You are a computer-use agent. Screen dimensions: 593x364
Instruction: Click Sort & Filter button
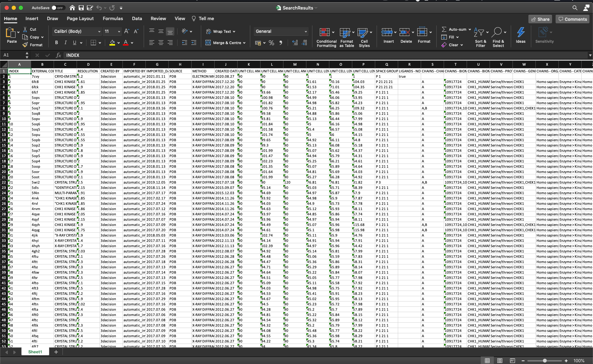click(x=480, y=37)
